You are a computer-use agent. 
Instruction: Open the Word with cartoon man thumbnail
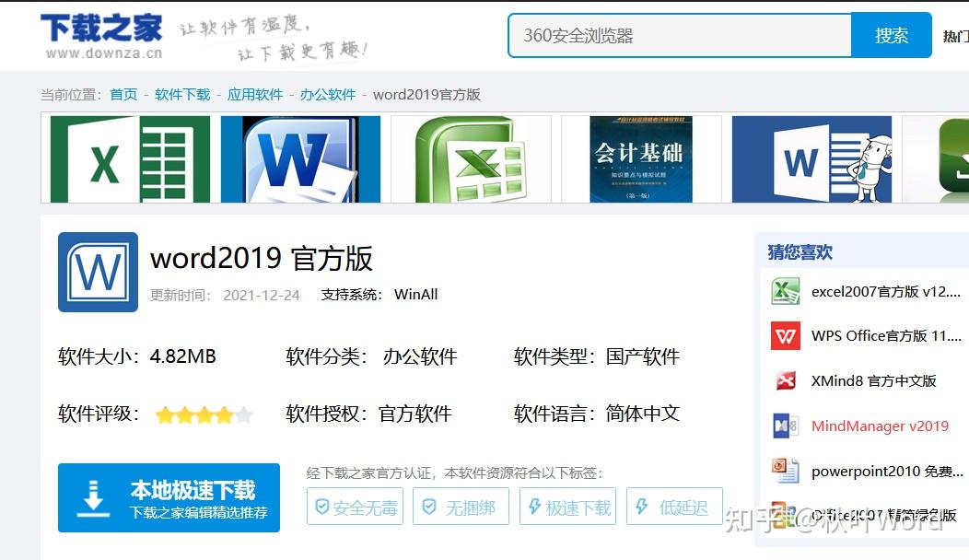click(x=811, y=158)
